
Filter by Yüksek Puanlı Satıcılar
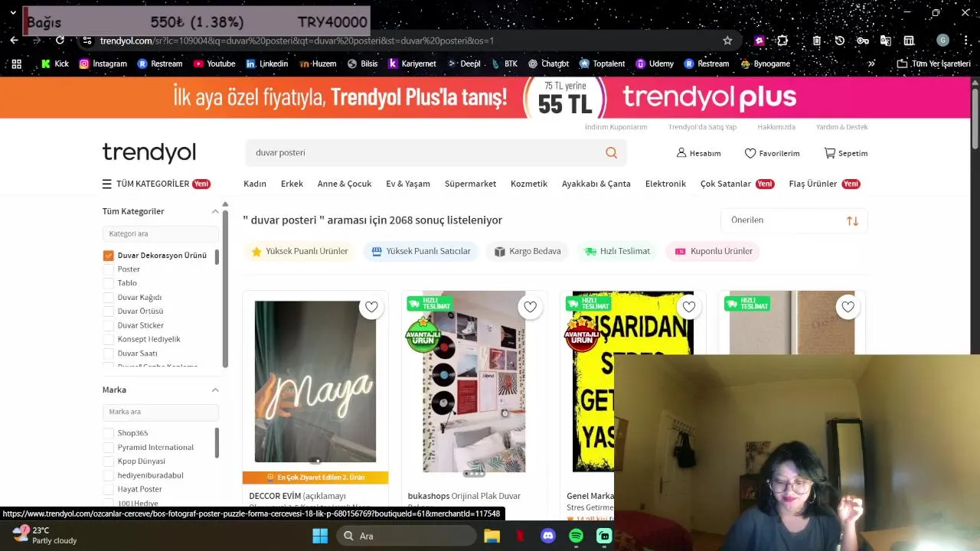pos(421,251)
